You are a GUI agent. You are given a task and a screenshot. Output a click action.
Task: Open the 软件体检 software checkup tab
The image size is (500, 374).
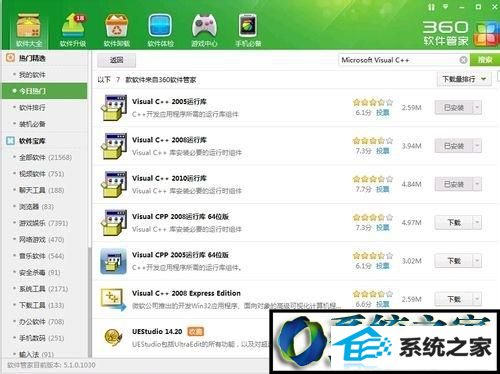(160, 30)
